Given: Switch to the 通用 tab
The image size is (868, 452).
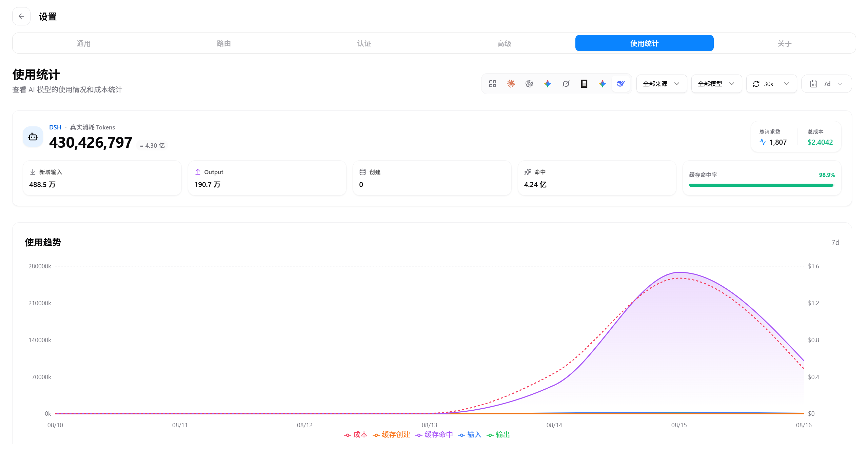Looking at the screenshot, I should click(x=83, y=43).
